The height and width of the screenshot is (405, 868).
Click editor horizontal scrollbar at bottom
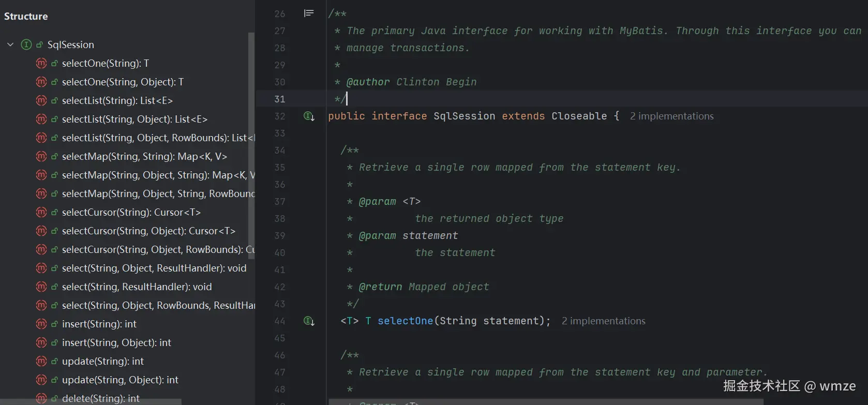(x=546, y=402)
